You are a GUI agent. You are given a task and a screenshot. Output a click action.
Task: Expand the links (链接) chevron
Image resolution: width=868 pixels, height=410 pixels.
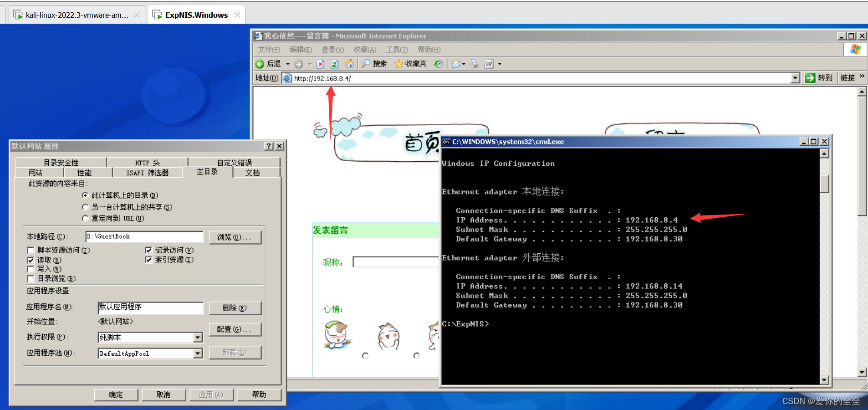tap(862, 77)
